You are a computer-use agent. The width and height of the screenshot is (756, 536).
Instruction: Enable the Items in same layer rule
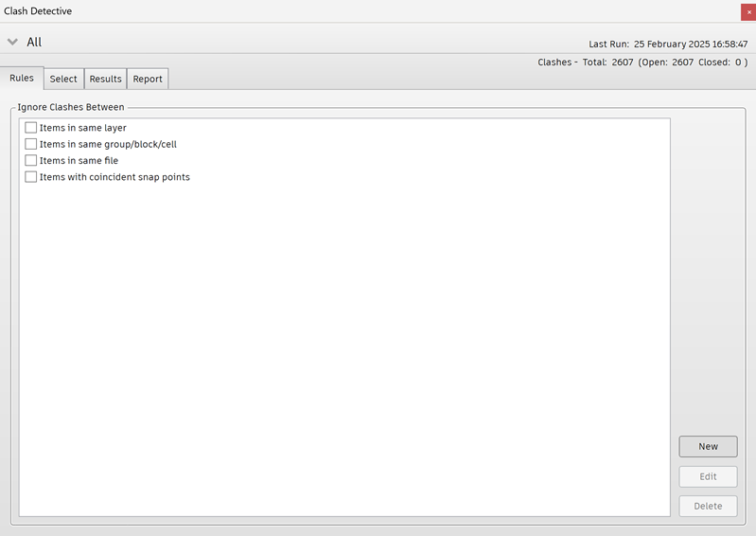pos(31,128)
